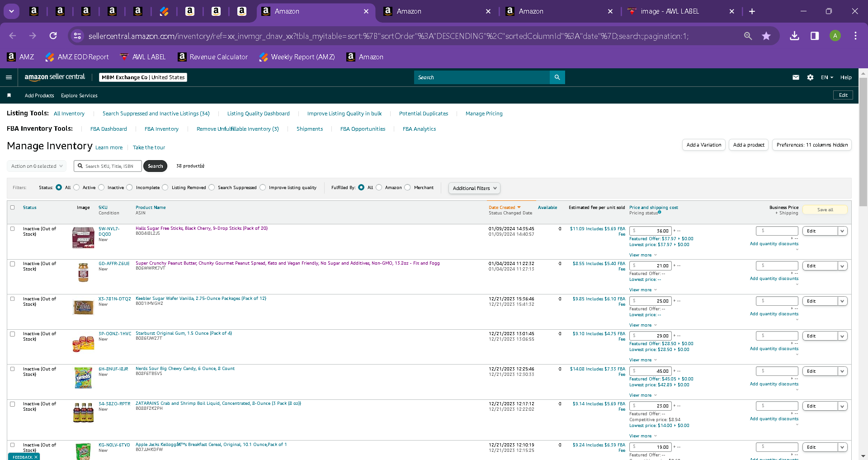
Task: Open Nerds Sour Big Chewy product image
Action: point(83,378)
